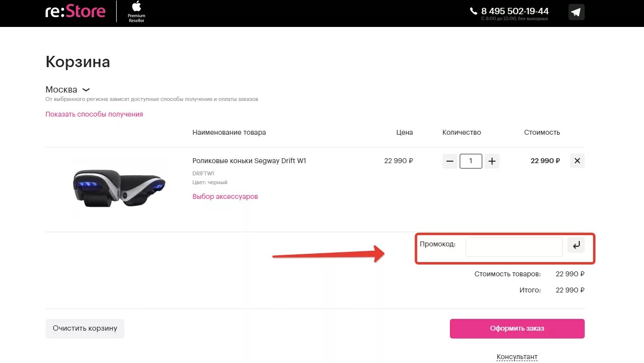This screenshot has width=644, height=363.
Task: Click the Оформить заказ button
Action: [517, 329]
